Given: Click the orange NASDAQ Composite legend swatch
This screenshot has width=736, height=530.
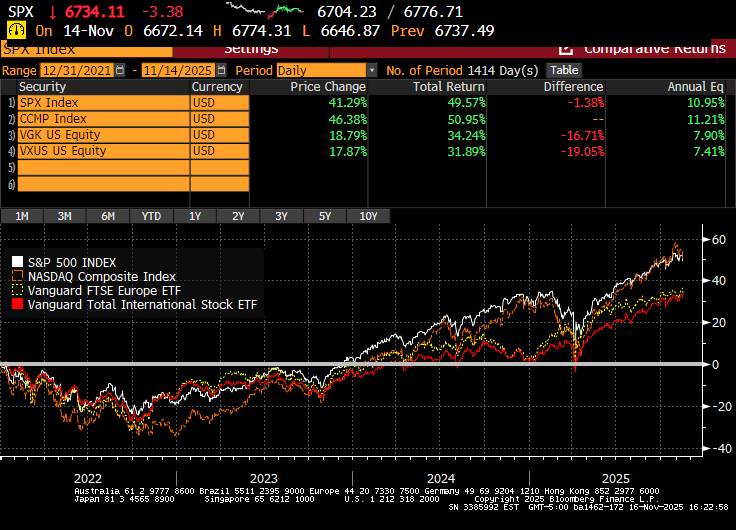Looking at the screenshot, I should 17,276.
